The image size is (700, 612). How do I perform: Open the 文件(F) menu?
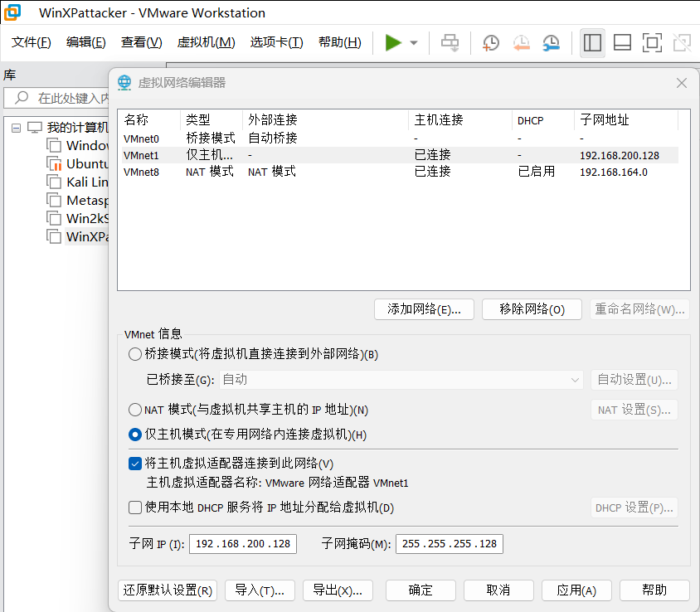pos(31,42)
